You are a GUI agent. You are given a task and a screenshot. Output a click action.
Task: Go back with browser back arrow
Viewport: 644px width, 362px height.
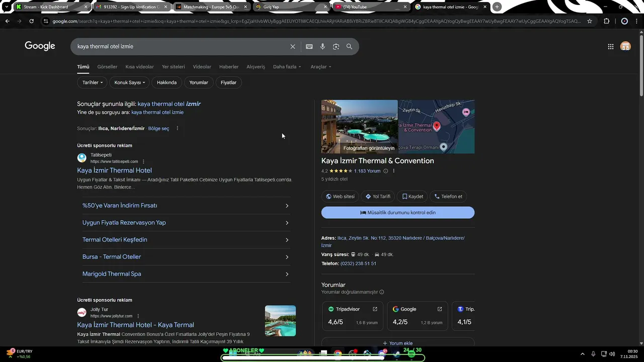click(7, 21)
